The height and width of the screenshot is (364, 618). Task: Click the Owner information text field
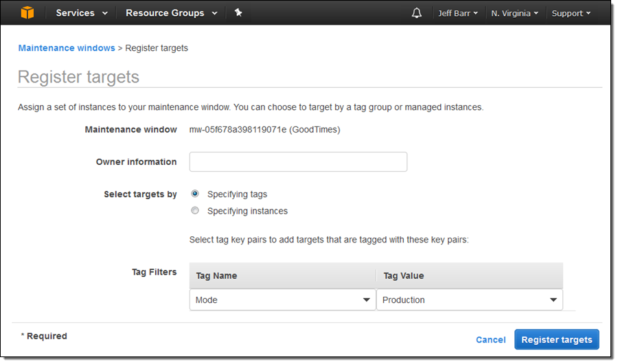pyautogui.click(x=299, y=161)
